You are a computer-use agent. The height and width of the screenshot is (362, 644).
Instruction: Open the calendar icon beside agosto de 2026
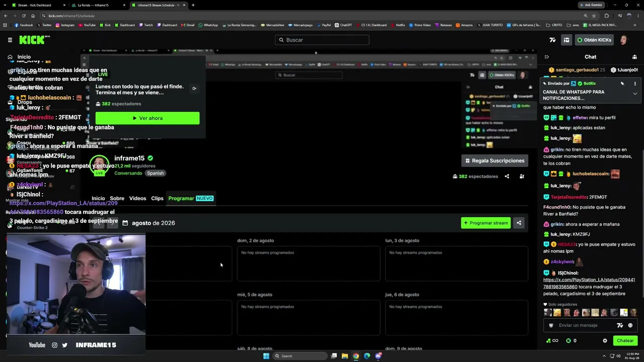125,223
